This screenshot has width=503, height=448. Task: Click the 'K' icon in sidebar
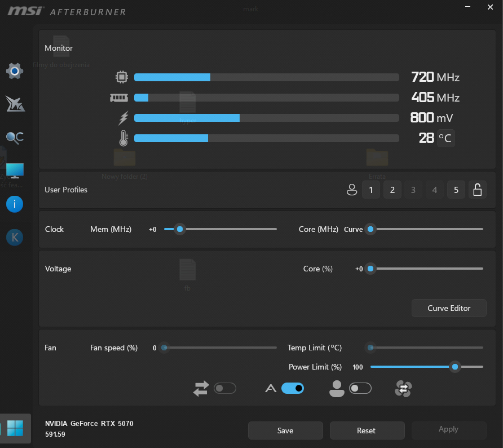[15, 238]
